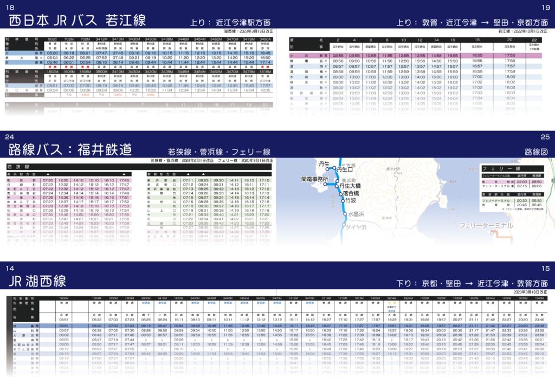Click the route map thumbnail's sea area label 丹生の浦
This screenshot has height=392, width=555.
tap(333, 201)
